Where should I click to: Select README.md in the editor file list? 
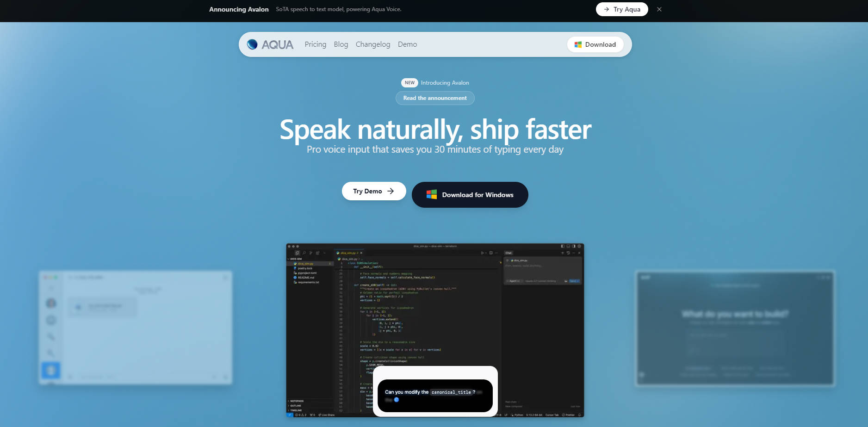click(306, 278)
